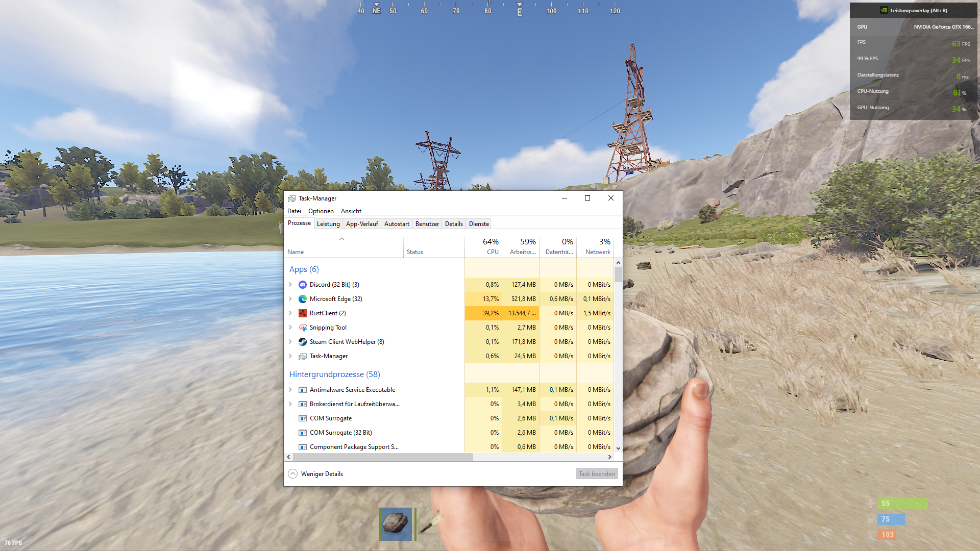Screen dimensions: 980x551
Task: Click the Antimalware Service Executable icon
Action: pyautogui.click(x=303, y=390)
